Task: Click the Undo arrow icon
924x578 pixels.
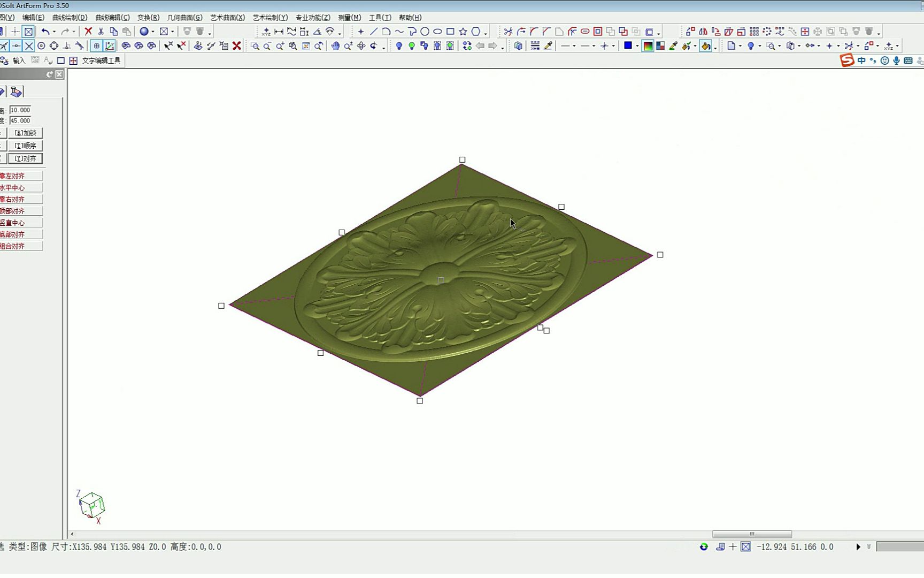Action: [x=45, y=32]
